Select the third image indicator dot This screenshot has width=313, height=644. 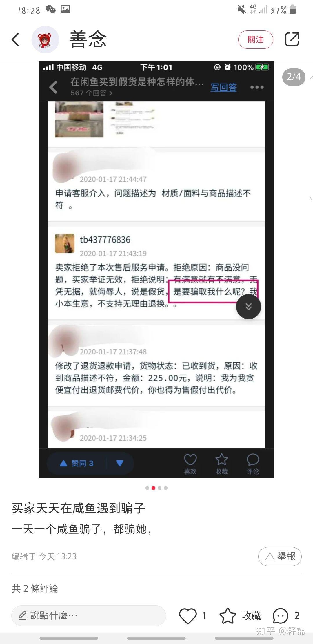(159, 488)
